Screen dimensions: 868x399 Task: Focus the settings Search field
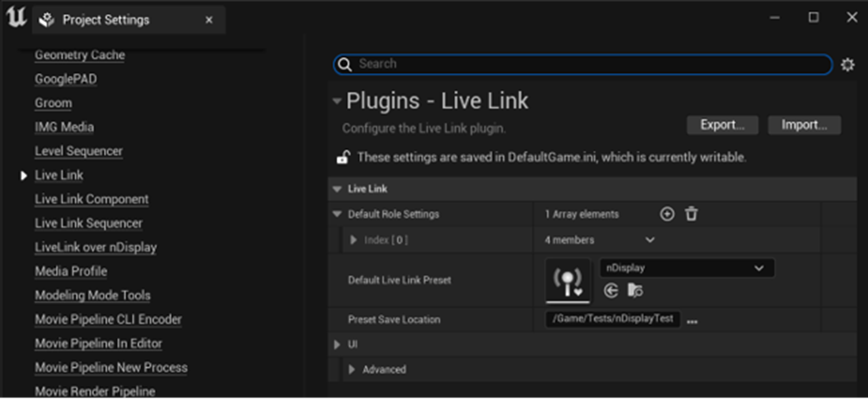(583, 64)
